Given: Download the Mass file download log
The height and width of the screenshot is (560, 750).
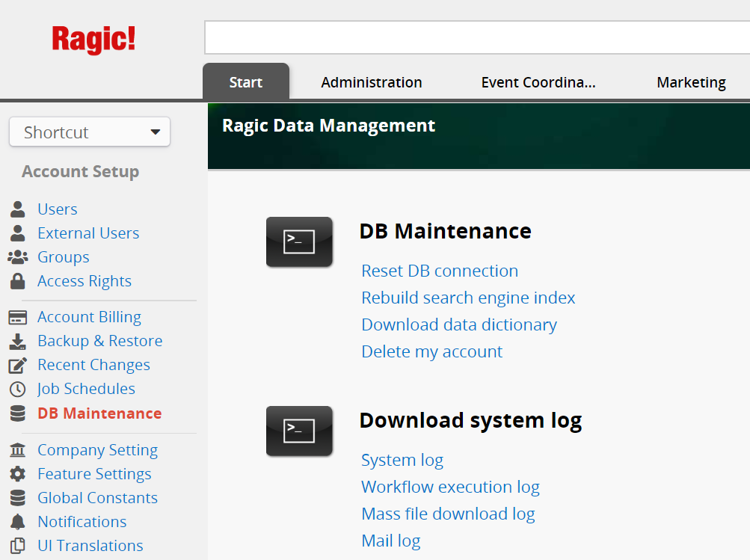Looking at the screenshot, I should click(x=448, y=514).
